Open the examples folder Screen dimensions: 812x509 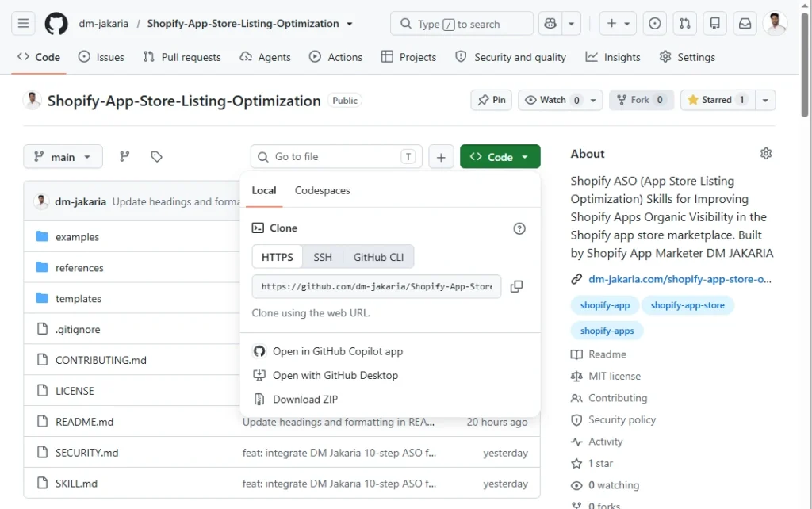point(77,236)
